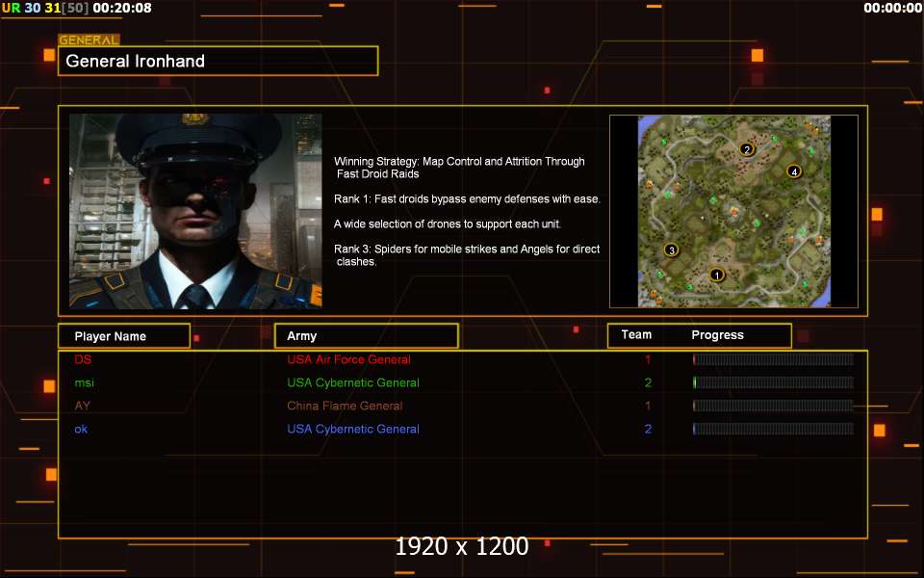Click the Player Name column header

click(x=124, y=336)
